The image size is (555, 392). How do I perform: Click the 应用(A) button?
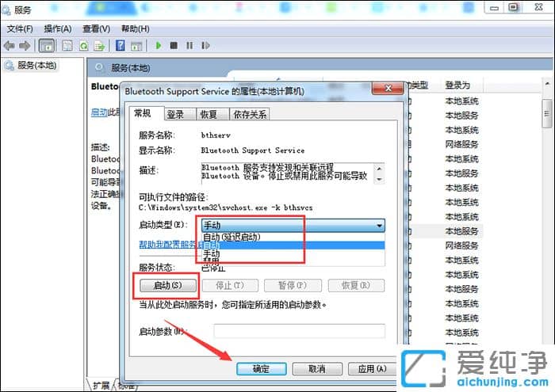coord(373,369)
